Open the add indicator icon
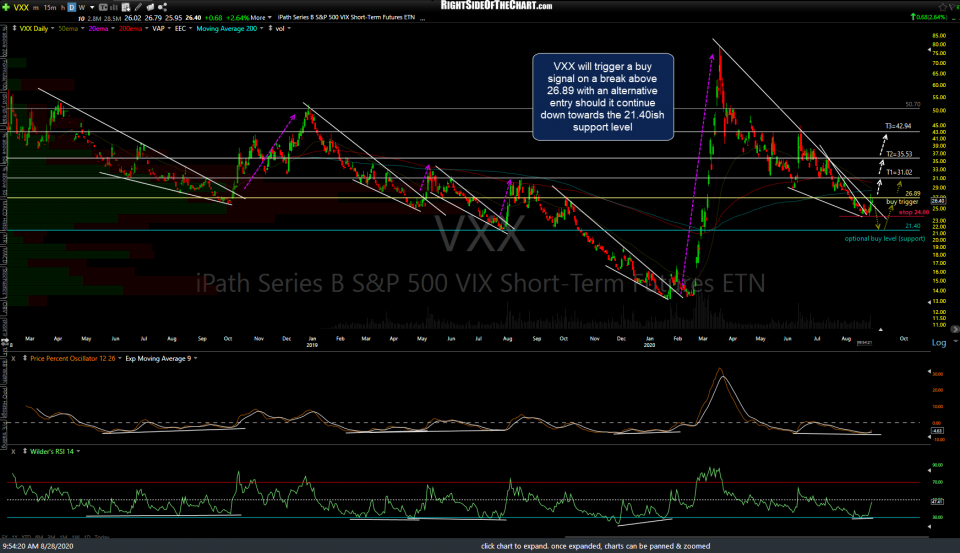Screen dimensions: 960x553 pos(126,7)
